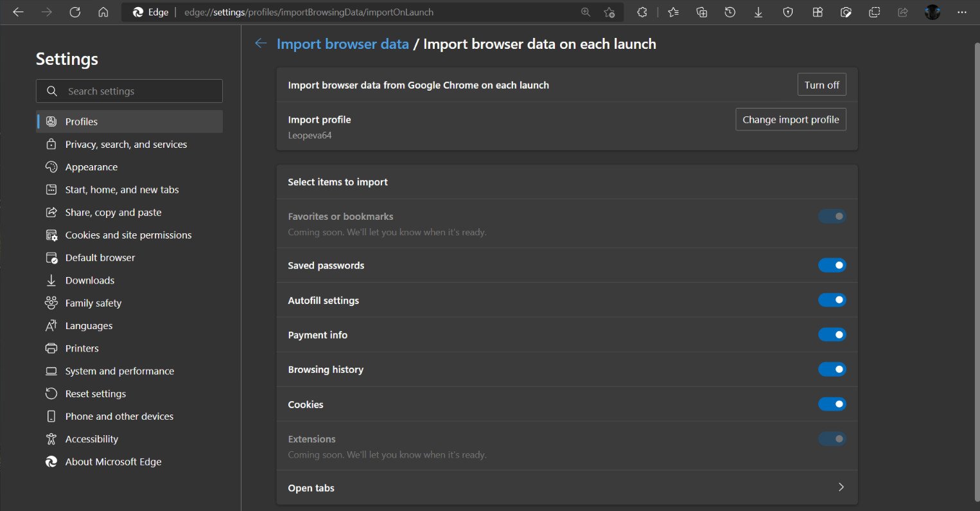
Task: Click the back arrow beside Import browser data
Action: click(x=261, y=44)
